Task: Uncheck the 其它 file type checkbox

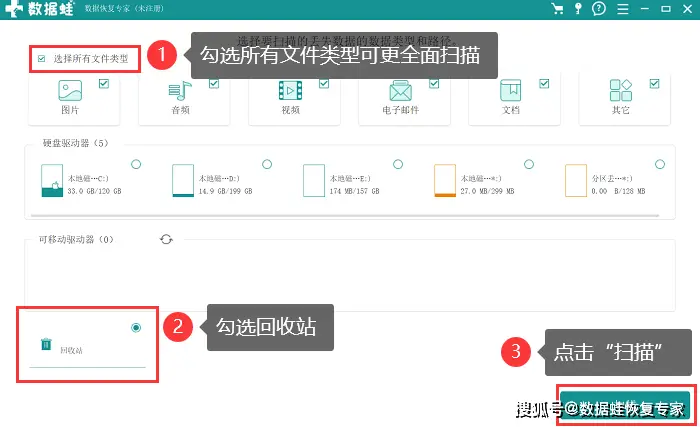Action: 654,84
